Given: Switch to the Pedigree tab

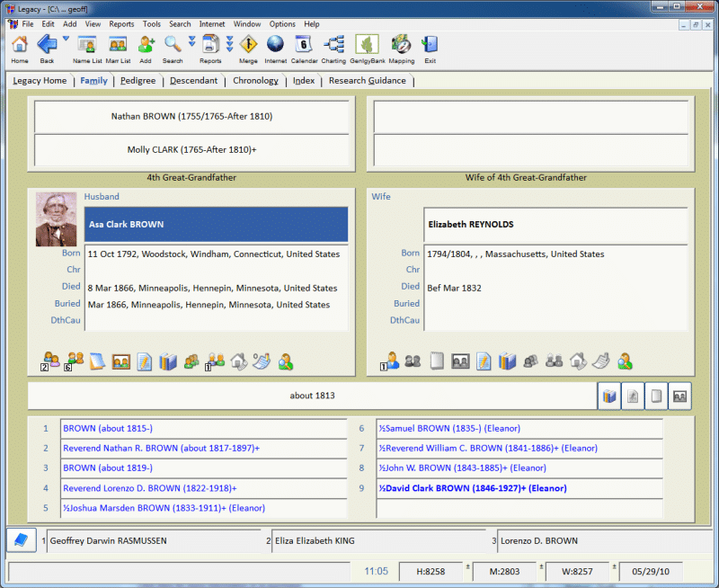Looking at the screenshot, I should tap(138, 81).
